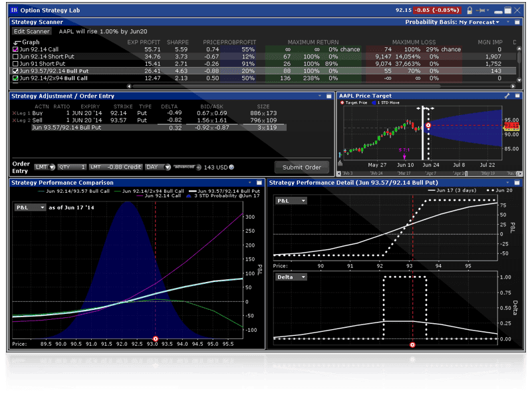Maximize the Strategy Performance Comparison panel
The width and height of the screenshot is (532, 399).
259,182
